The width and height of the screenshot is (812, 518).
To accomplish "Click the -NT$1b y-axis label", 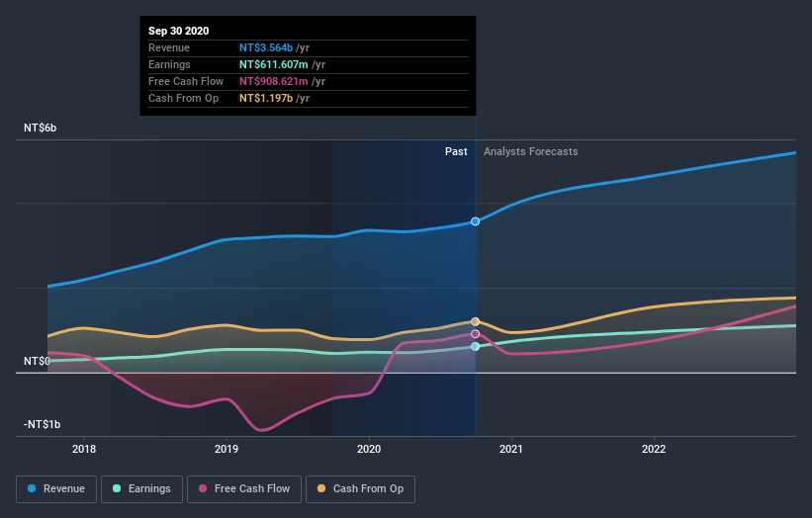I will coord(42,424).
